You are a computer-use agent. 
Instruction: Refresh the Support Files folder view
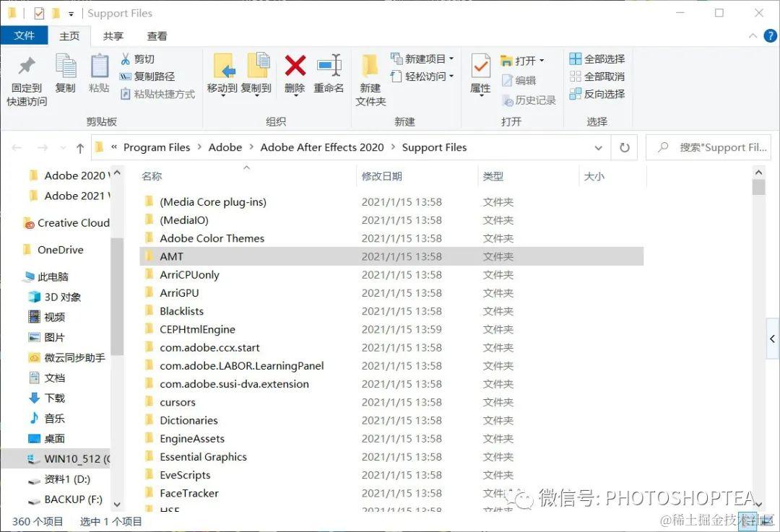pos(624,148)
